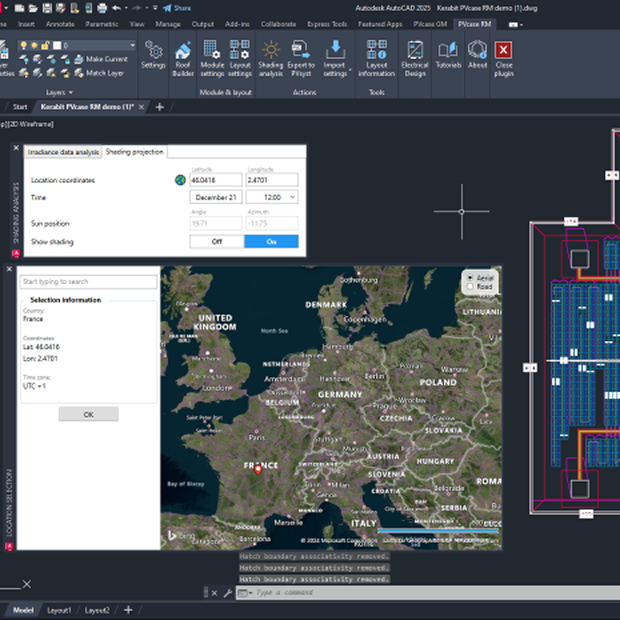Select the Road map view radio
Screen dimensions: 620x620
tap(469, 287)
